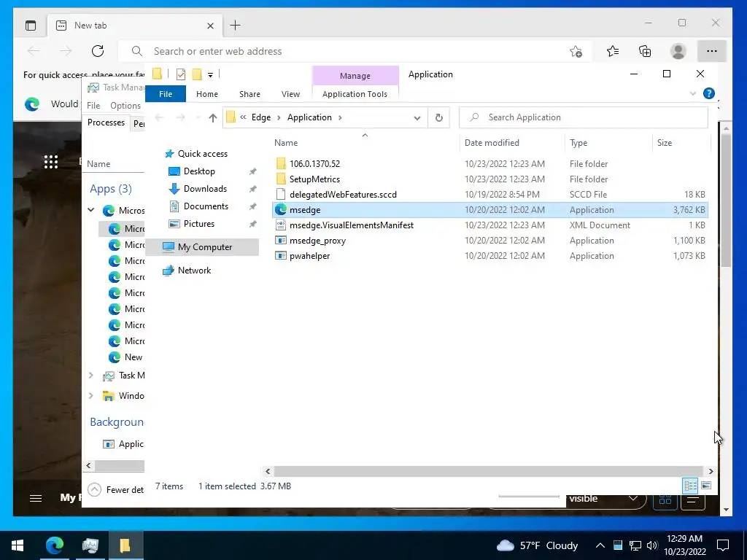Click Fewer details in Task Manager
747x560 pixels.
116,489
